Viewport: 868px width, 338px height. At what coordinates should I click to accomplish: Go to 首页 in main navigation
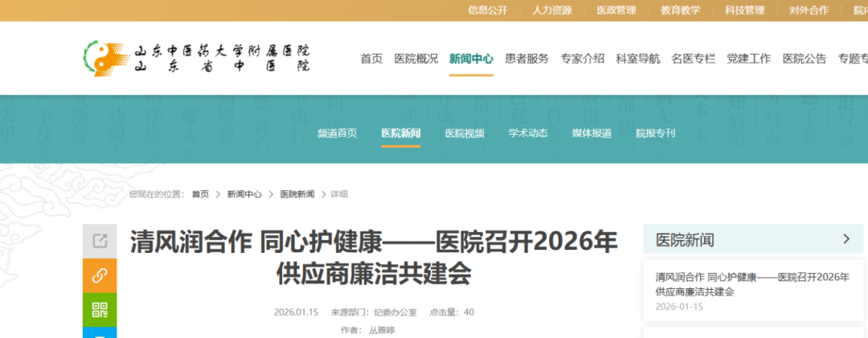[371, 59]
